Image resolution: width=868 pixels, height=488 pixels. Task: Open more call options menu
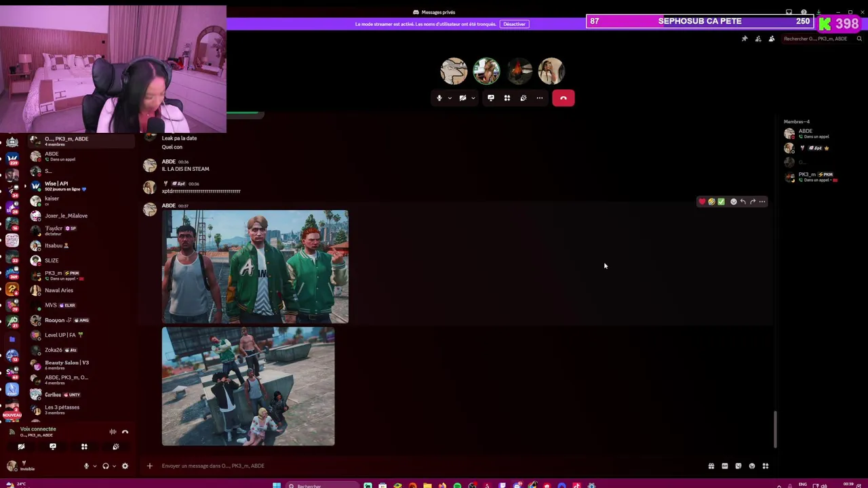[x=540, y=98]
